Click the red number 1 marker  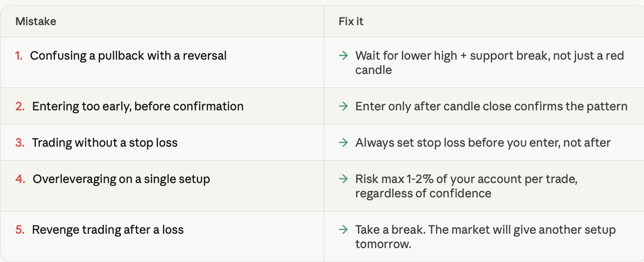(x=18, y=56)
